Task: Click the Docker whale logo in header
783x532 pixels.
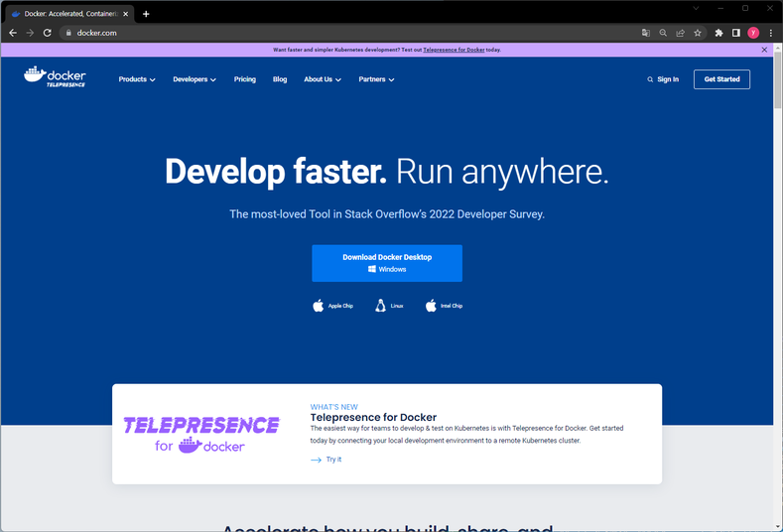Action: pyautogui.click(x=55, y=77)
